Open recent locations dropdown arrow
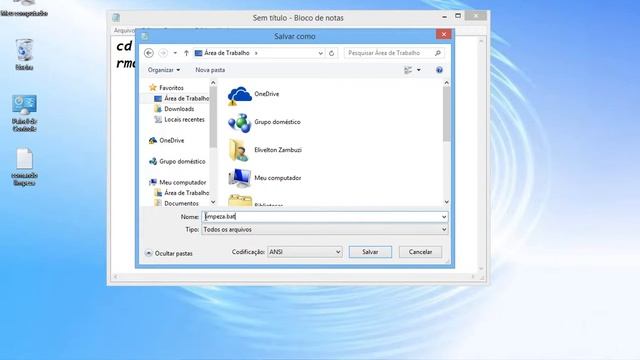 (x=175, y=53)
